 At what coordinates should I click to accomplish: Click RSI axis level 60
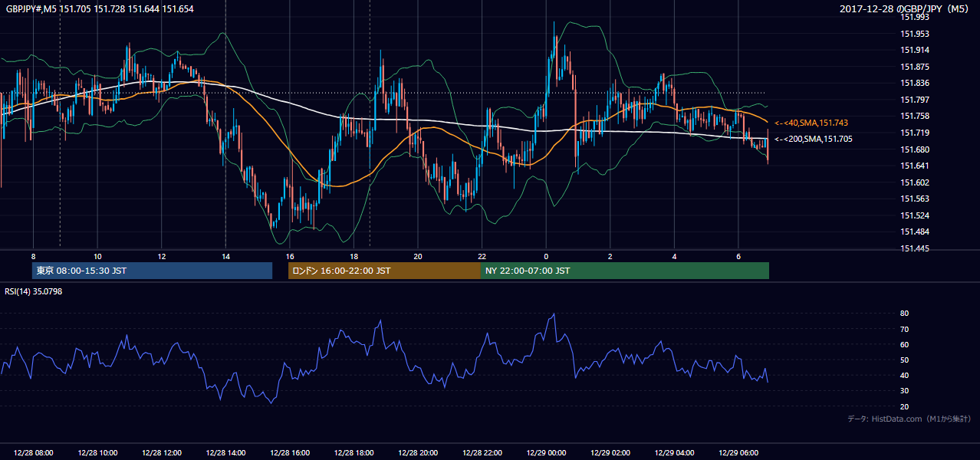coord(905,344)
